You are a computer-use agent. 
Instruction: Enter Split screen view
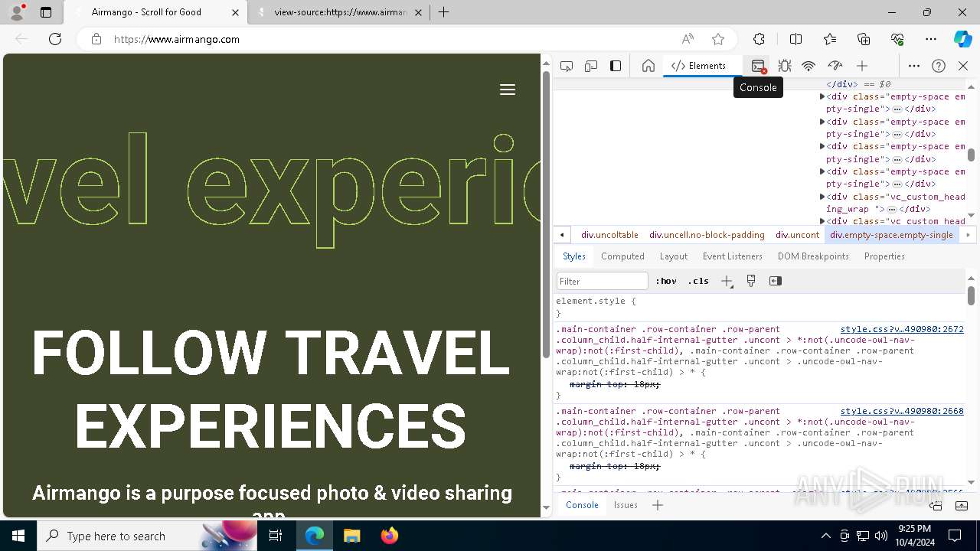coord(795,39)
